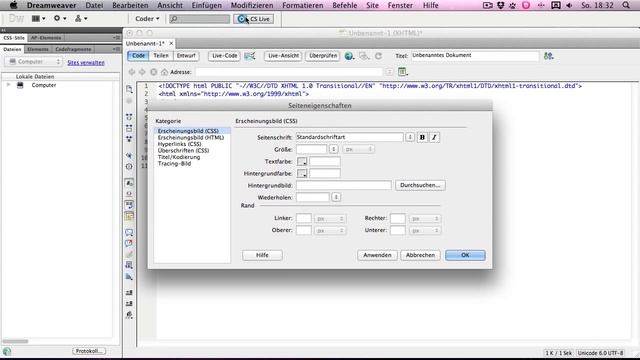This screenshot has height=360, width=640.
Task: Open the Hintergrundfarbe color swatch
Action: pyautogui.click(x=302, y=173)
